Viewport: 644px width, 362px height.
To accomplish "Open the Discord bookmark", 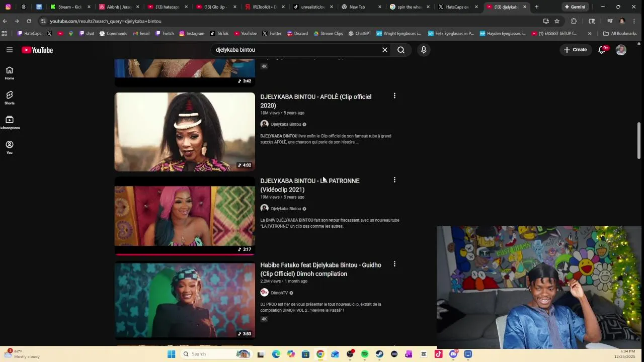I will tap(297, 34).
